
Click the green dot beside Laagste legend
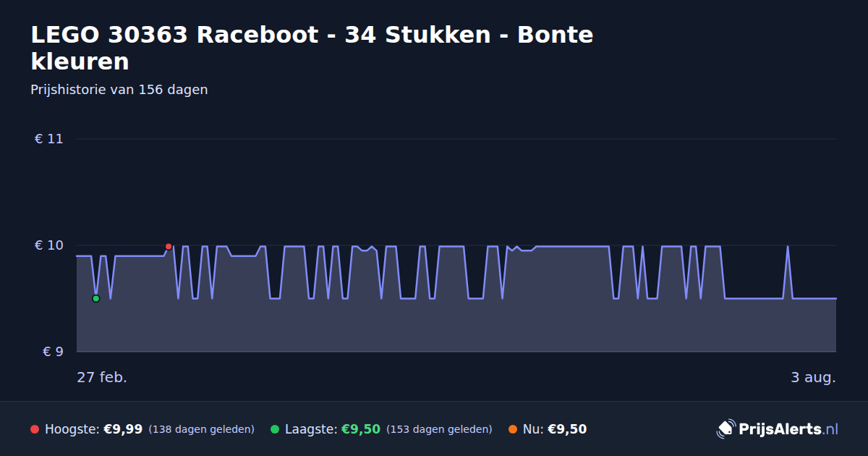tap(275, 429)
